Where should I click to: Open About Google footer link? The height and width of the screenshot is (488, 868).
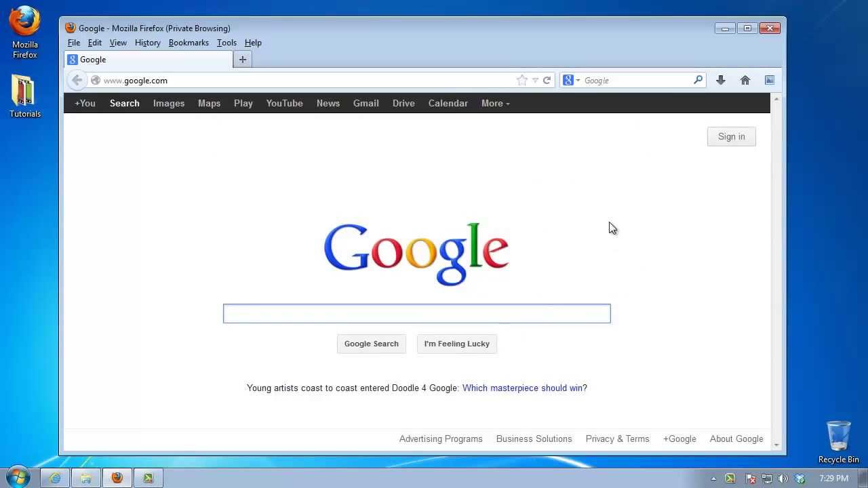click(736, 439)
